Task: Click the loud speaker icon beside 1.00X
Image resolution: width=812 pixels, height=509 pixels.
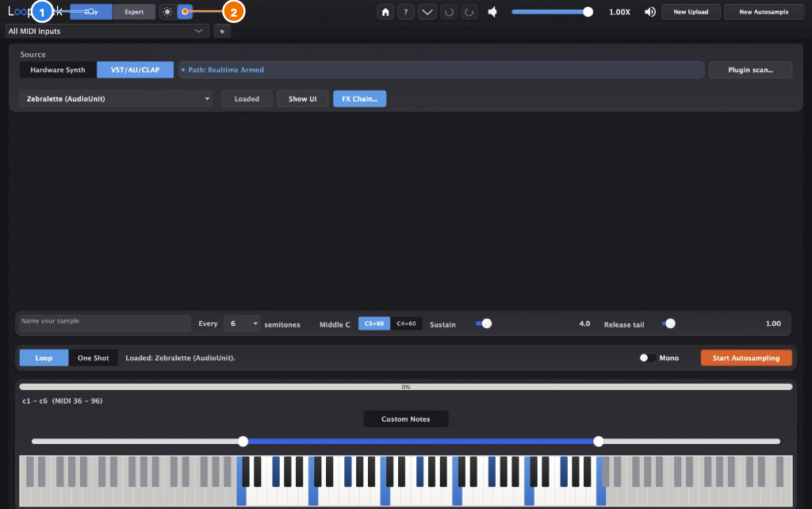Action: tap(650, 12)
